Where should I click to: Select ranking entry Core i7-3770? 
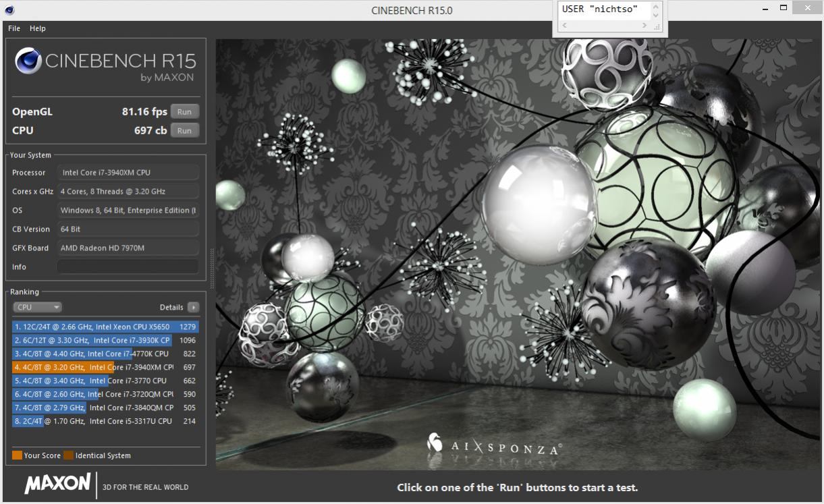click(x=106, y=381)
